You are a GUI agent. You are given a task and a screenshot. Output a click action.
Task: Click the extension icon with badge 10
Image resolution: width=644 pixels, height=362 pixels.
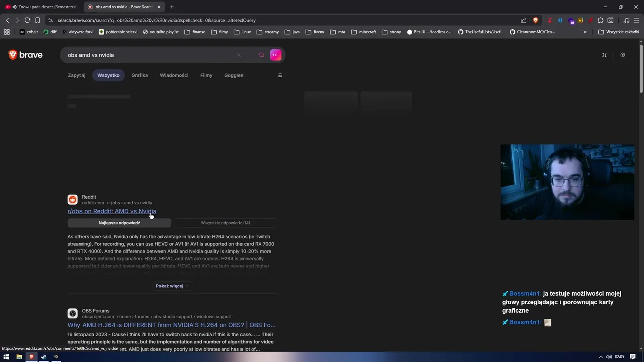571,21
